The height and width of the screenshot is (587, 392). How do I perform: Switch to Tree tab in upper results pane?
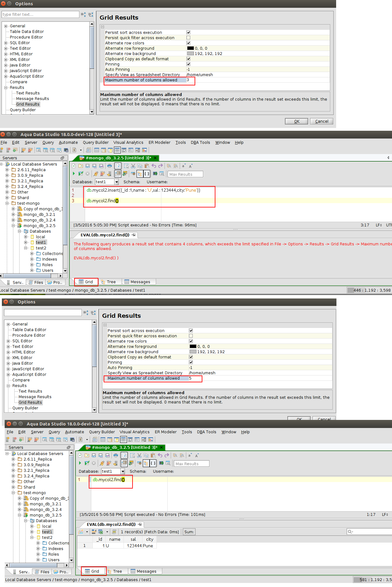(109, 282)
